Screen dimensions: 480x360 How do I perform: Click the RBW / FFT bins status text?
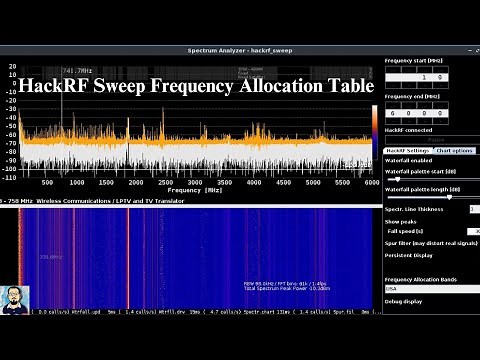(285, 284)
